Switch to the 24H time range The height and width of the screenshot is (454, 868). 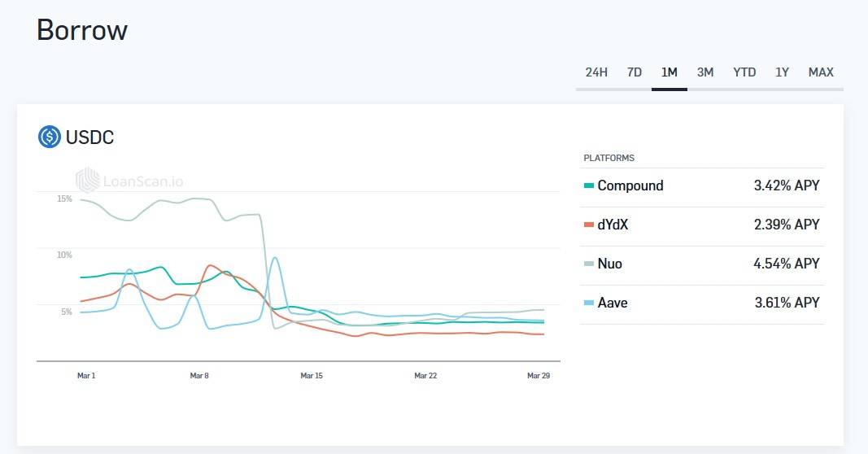tap(596, 72)
